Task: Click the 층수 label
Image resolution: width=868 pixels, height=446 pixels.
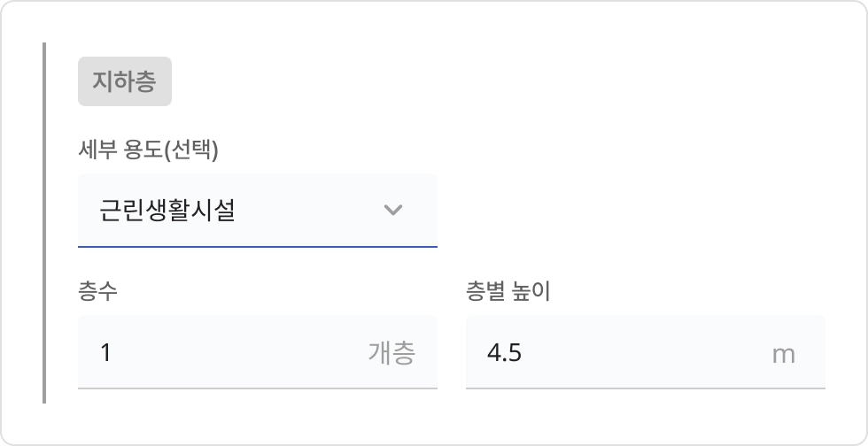Action: point(97,291)
